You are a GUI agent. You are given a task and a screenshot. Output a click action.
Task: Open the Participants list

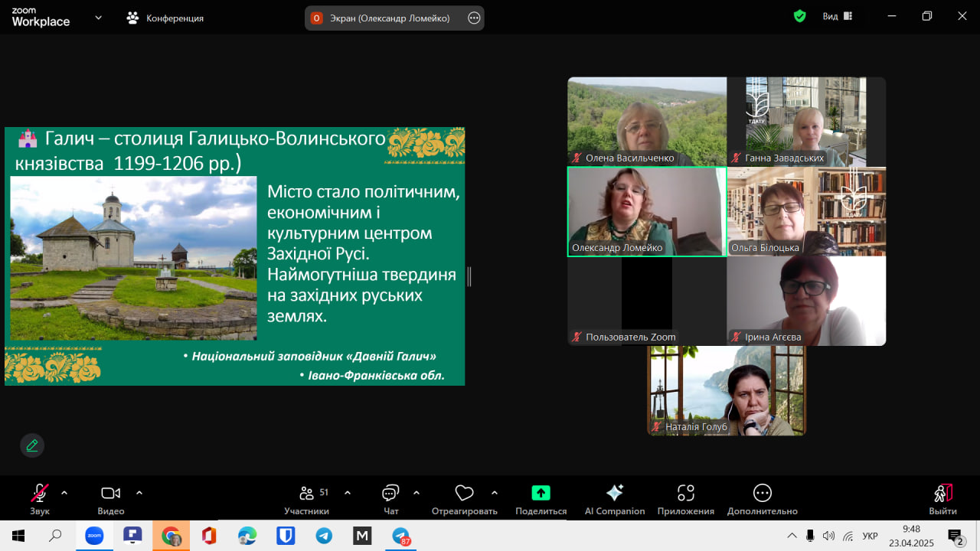[307, 498]
